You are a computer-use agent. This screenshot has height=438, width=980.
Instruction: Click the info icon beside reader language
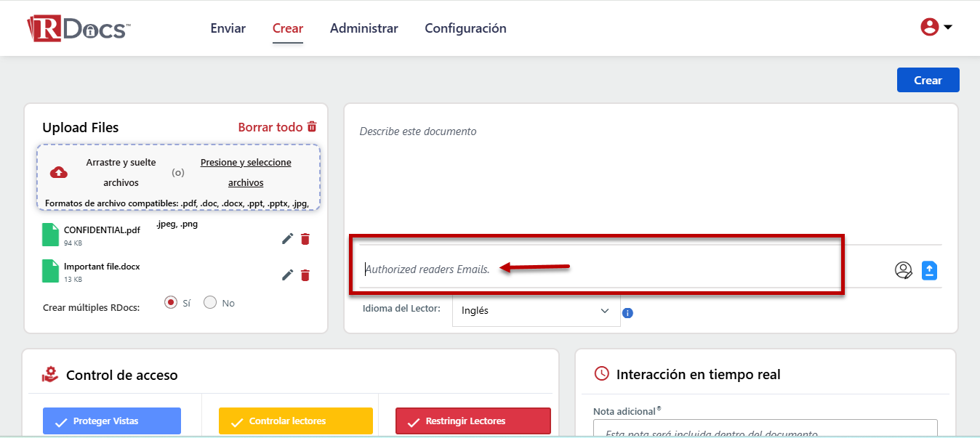(x=628, y=313)
